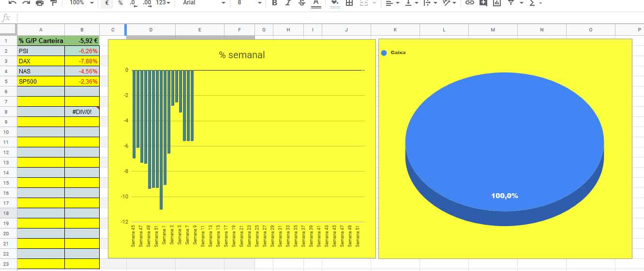Click the '% semanal' chart title
The width and height of the screenshot is (644, 271).
click(242, 55)
